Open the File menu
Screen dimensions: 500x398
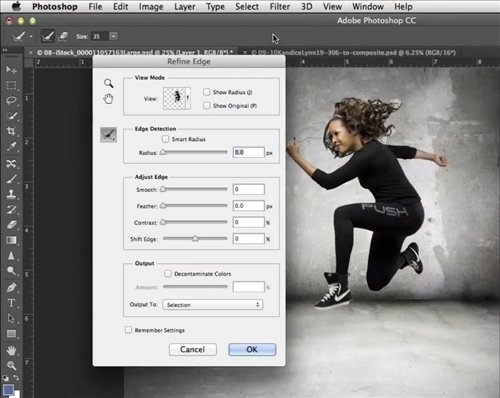click(95, 6)
